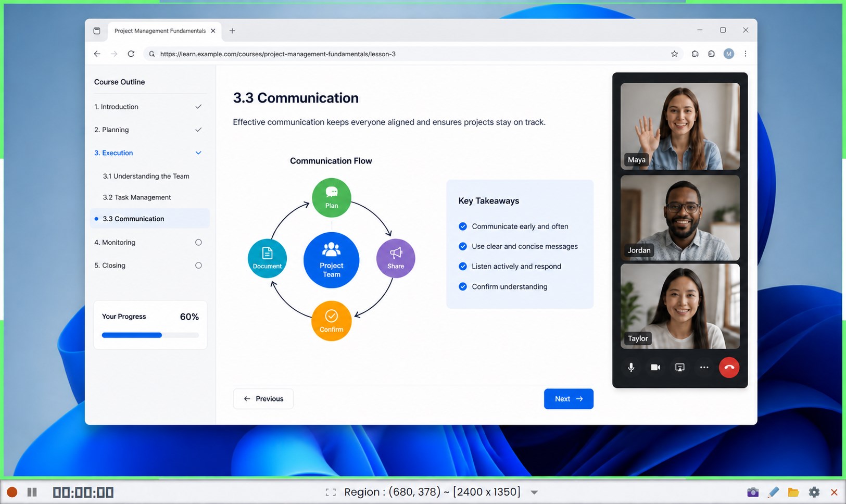Viewport: 846px width, 504px height.
Task: Collapse the Execution section chevron
Action: [198, 153]
